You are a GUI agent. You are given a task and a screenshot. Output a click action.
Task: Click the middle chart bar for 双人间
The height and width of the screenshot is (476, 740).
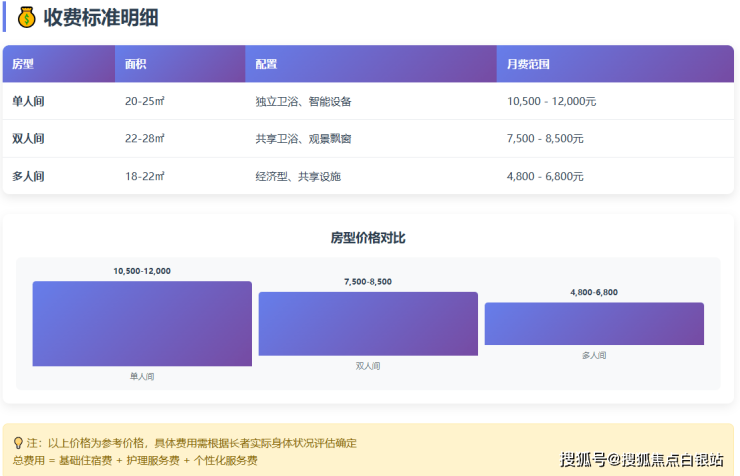click(368, 324)
